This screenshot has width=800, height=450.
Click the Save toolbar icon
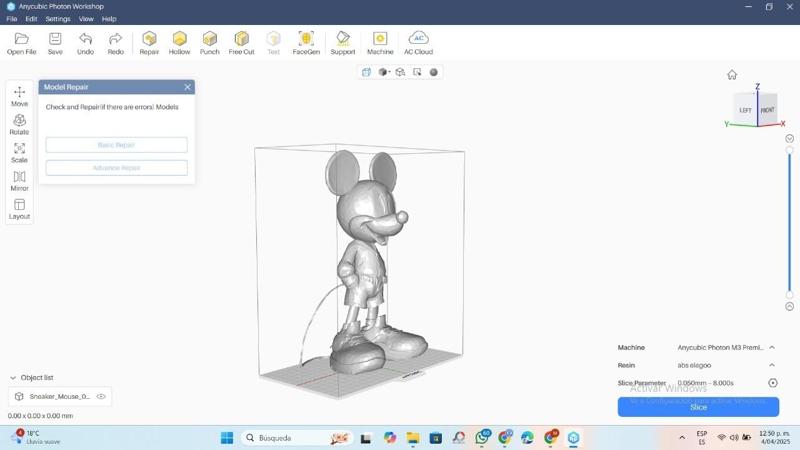pyautogui.click(x=55, y=43)
